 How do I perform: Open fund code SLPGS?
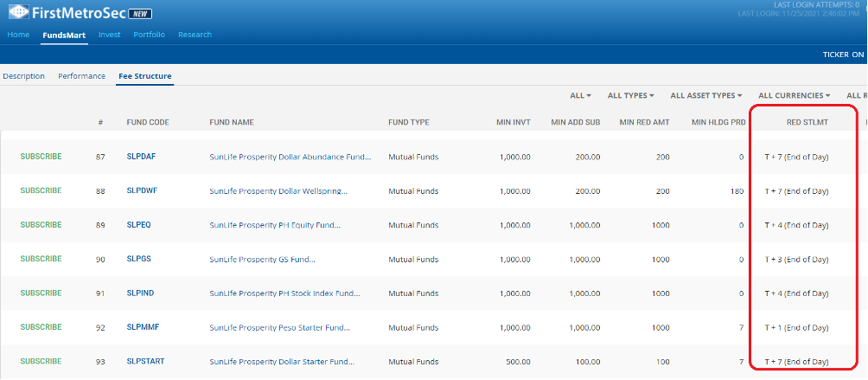138,259
